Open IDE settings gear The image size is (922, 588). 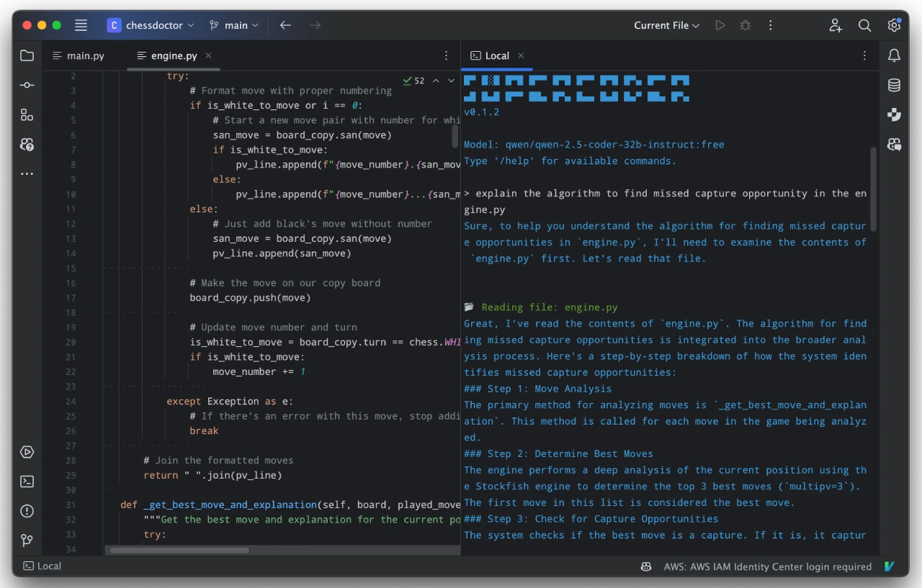pyautogui.click(x=894, y=25)
